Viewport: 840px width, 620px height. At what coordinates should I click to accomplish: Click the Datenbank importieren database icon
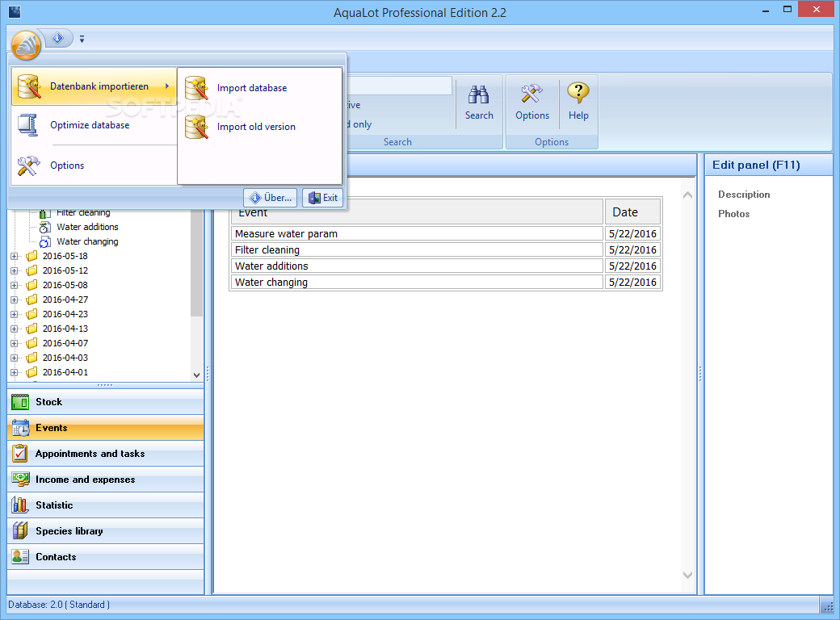[29, 86]
